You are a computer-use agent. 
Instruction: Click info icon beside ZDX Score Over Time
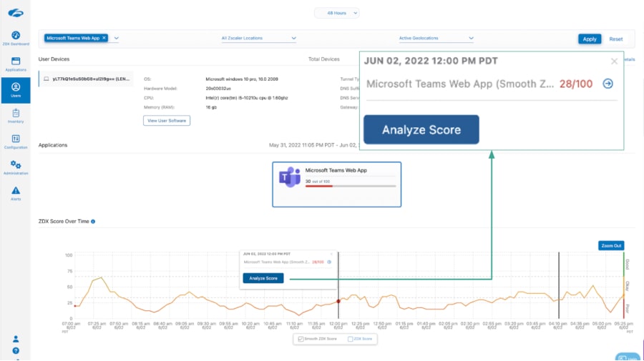click(x=93, y=222)
